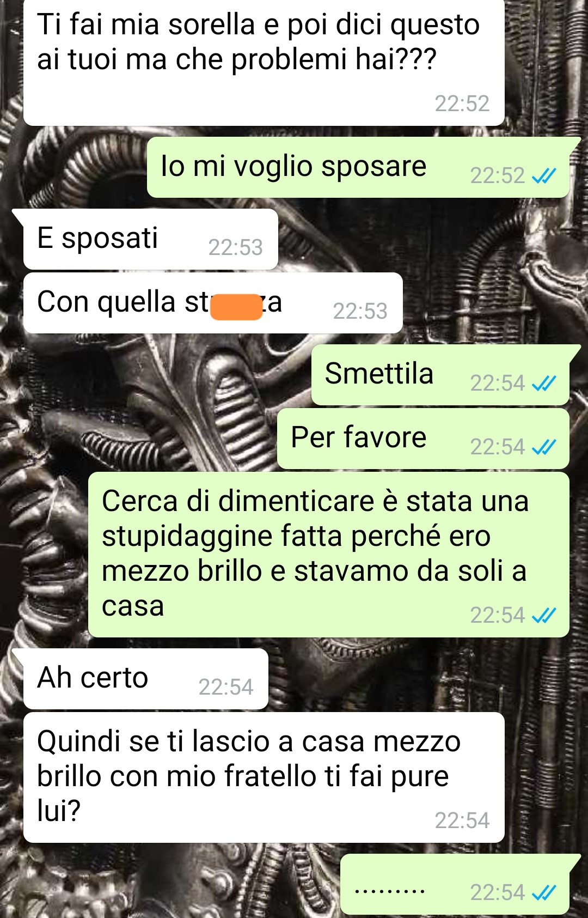588x918 pixels.
Task: Select the 'Smettila' sent message
Action: (x=440, y=375)
